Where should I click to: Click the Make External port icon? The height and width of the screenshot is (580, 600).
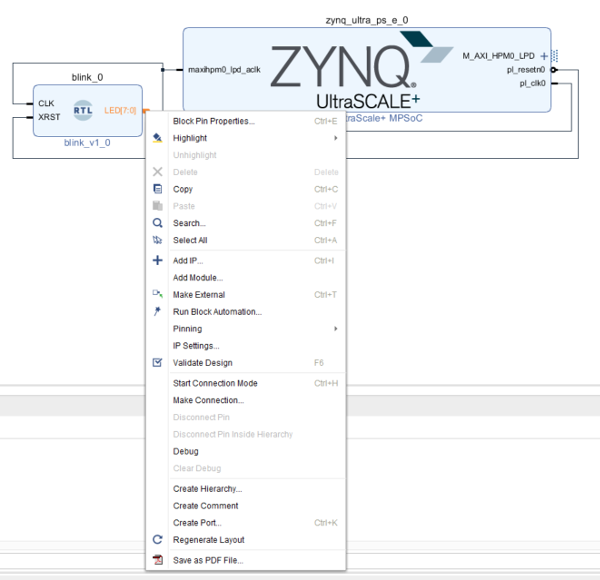157,294
